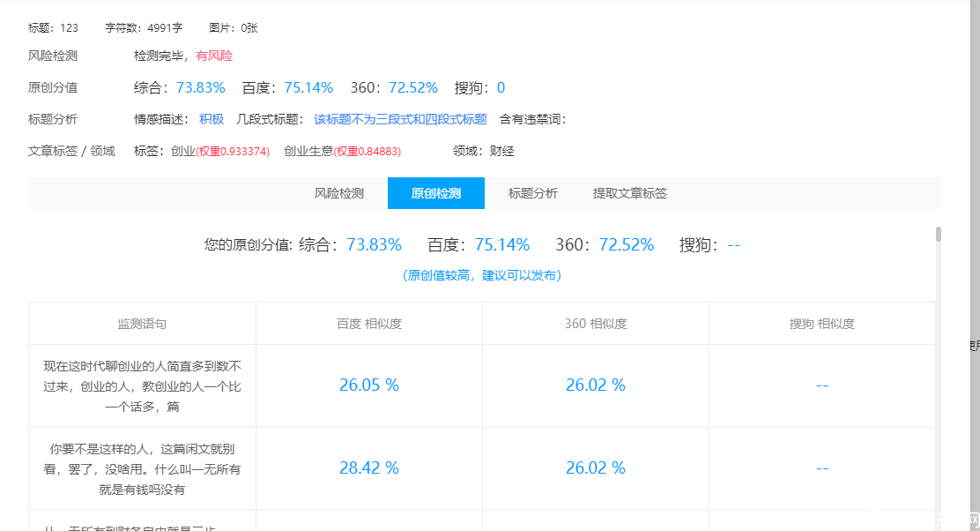Click the 28.42 % Baidu similarity cell
The image size is (980, 531).
(368, 467)
